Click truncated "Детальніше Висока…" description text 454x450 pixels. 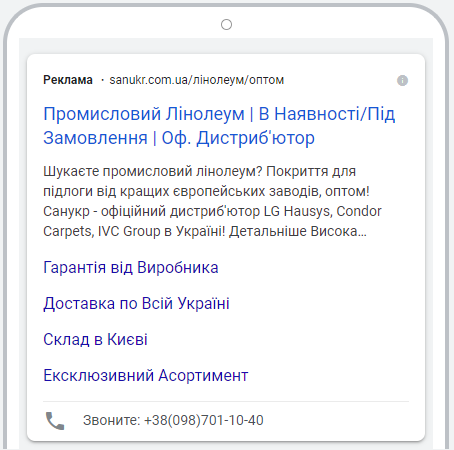[x=298, y=231]
